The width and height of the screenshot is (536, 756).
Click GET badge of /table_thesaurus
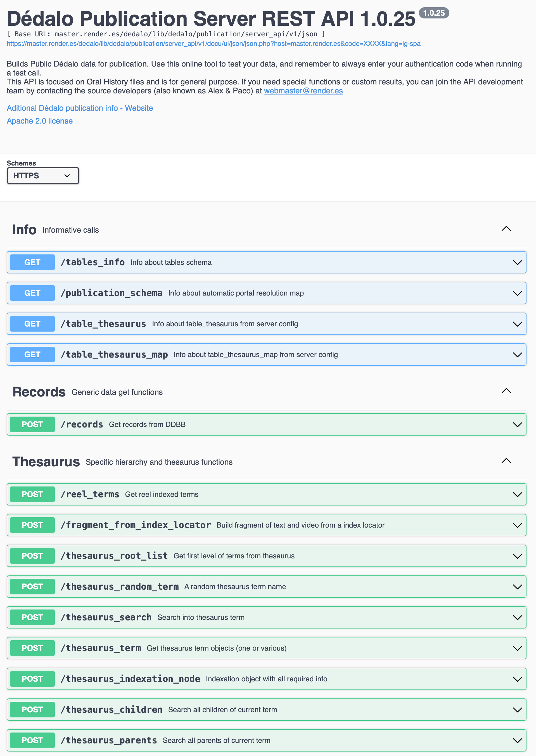(32, 324)
